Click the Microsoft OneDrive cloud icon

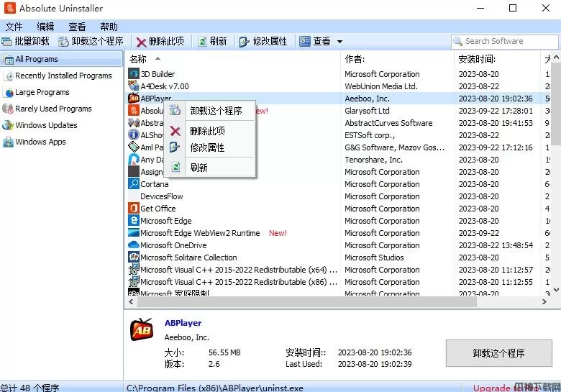click(134, 245)
